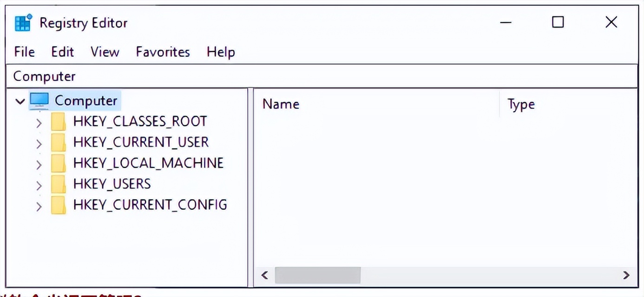The height and width of the screenshot is (297, 644).
Task: Open the Edit menu
Action: click(62, 52)
